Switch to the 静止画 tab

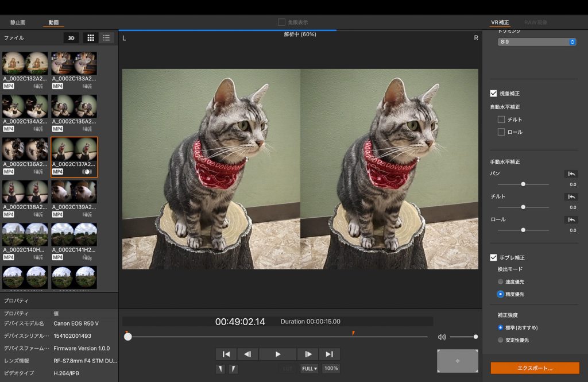(18, 22)
